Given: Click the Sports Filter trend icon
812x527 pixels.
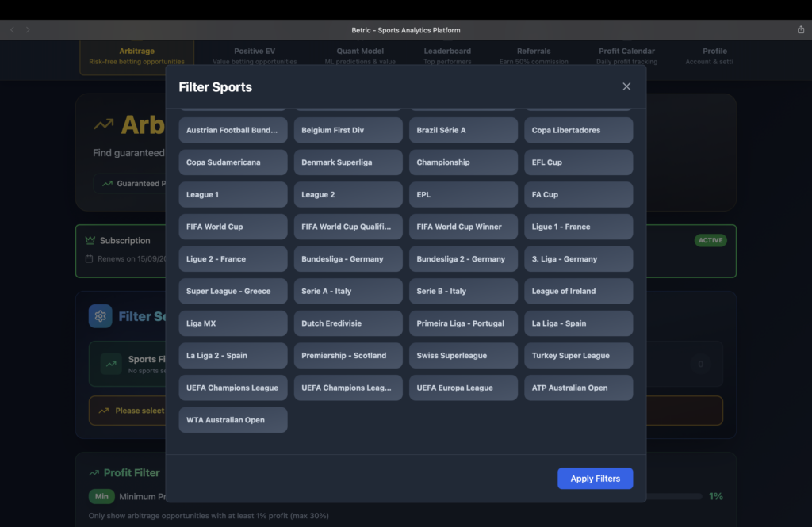Looking at the screenshot, I should (x=110, y=364).
